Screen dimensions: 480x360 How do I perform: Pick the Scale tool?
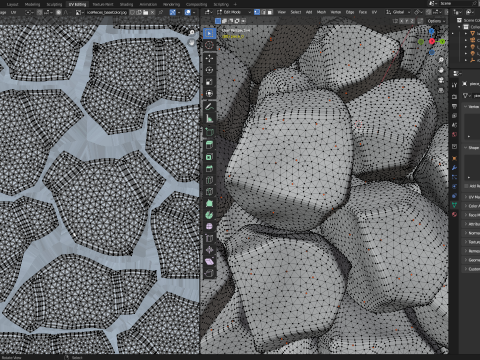(209, 82)
